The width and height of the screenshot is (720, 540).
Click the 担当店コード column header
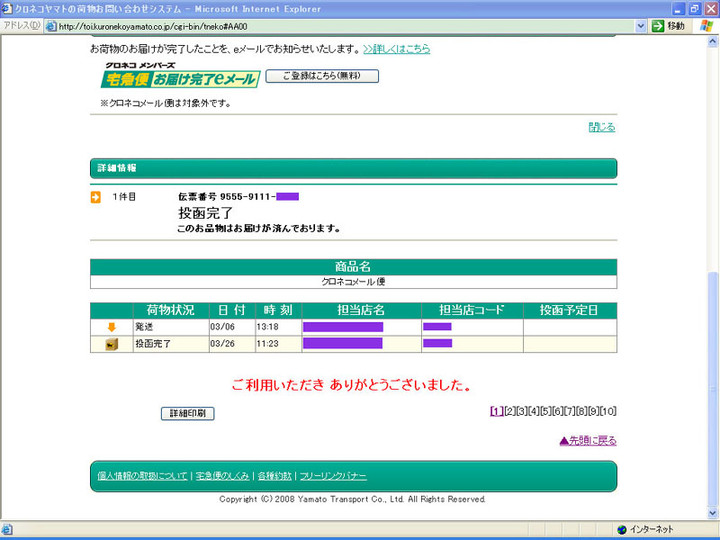[472, 310]
